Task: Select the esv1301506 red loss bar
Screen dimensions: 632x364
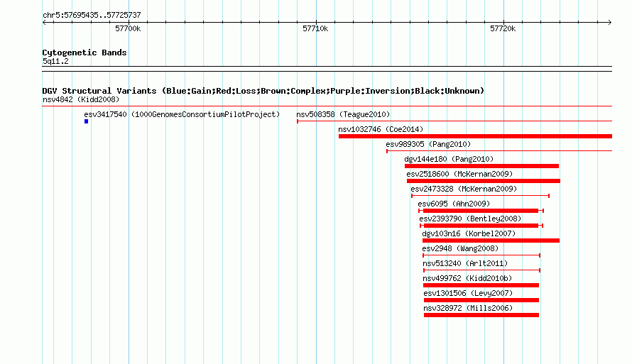Action: point(481,300)
